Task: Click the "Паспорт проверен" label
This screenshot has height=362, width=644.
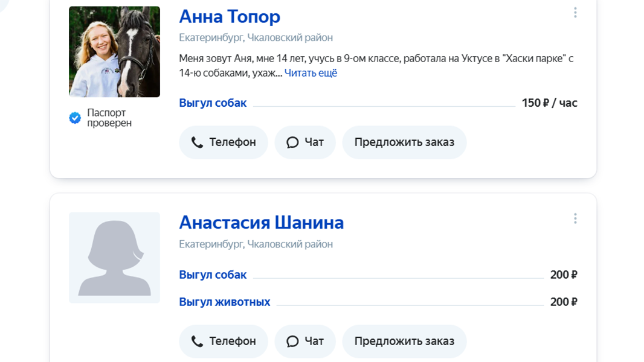Action: pyautogui.click(x=109, y=118)
